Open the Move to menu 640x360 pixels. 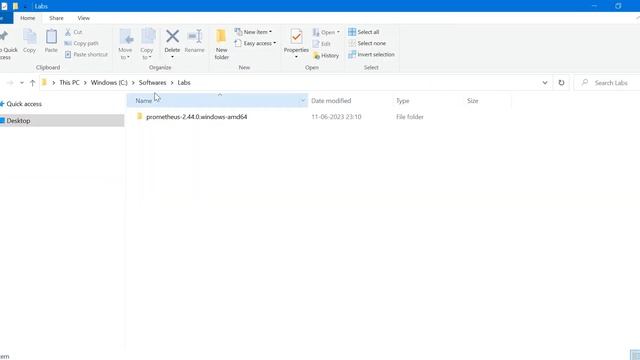125,44
